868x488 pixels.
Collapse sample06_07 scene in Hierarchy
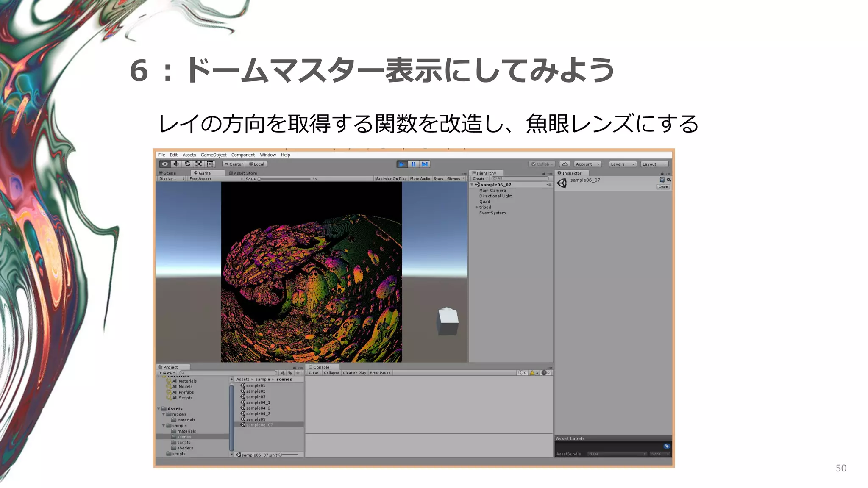(472, 185)
